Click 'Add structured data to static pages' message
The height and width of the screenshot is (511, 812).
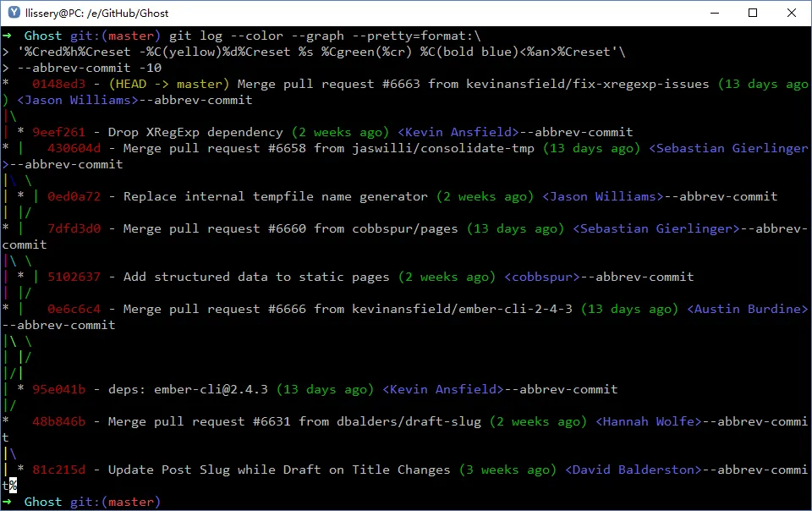[256, 277]
